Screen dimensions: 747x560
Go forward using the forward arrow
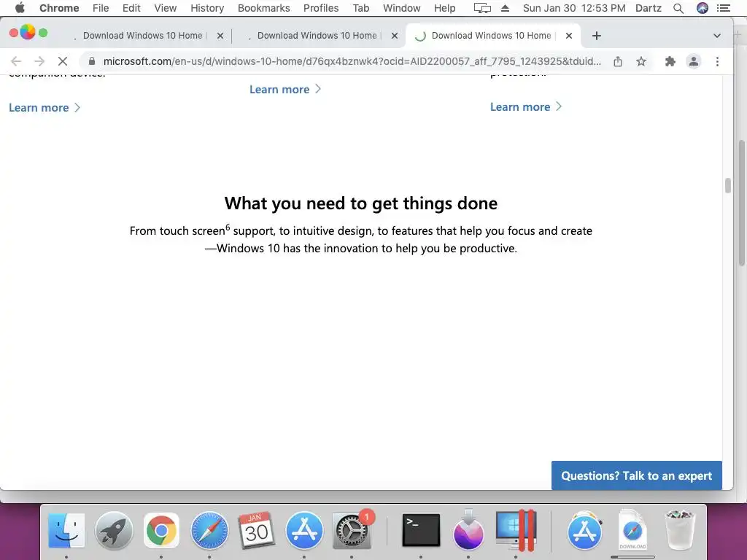39,61
